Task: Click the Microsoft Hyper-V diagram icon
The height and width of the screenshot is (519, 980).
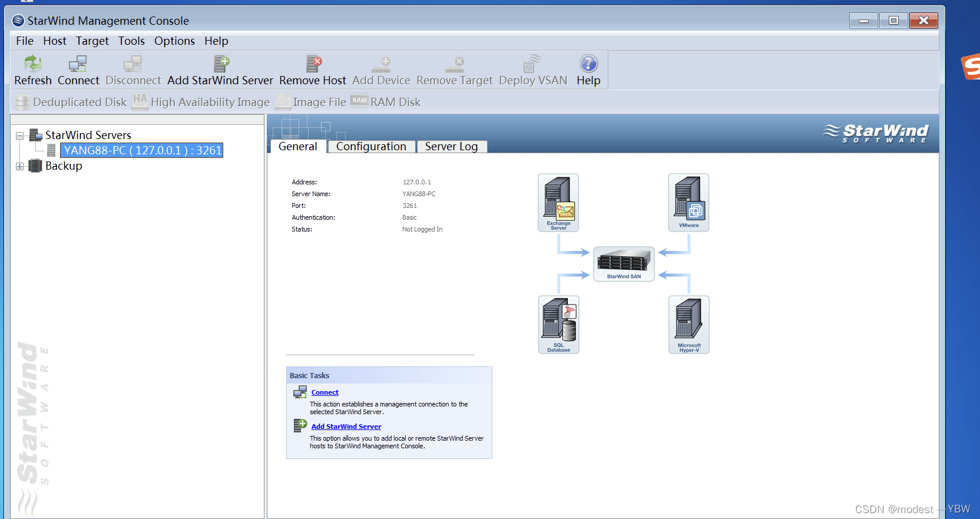Action: [688, 325]
